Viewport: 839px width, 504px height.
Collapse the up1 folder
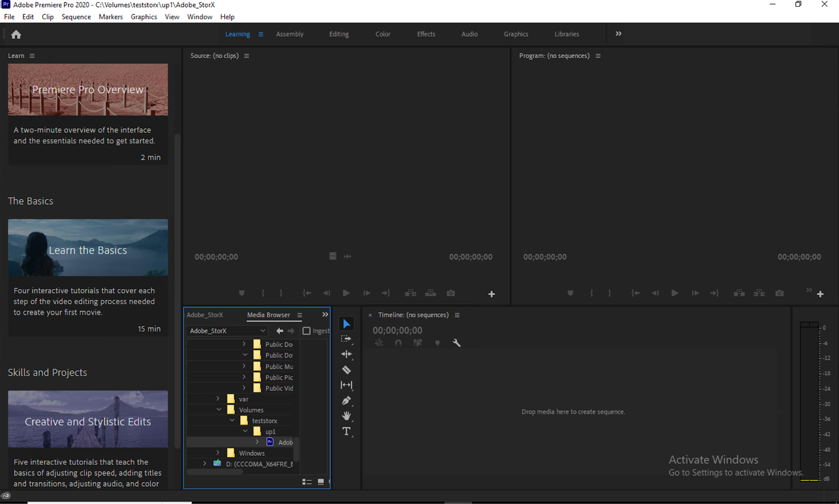(245, 431)
